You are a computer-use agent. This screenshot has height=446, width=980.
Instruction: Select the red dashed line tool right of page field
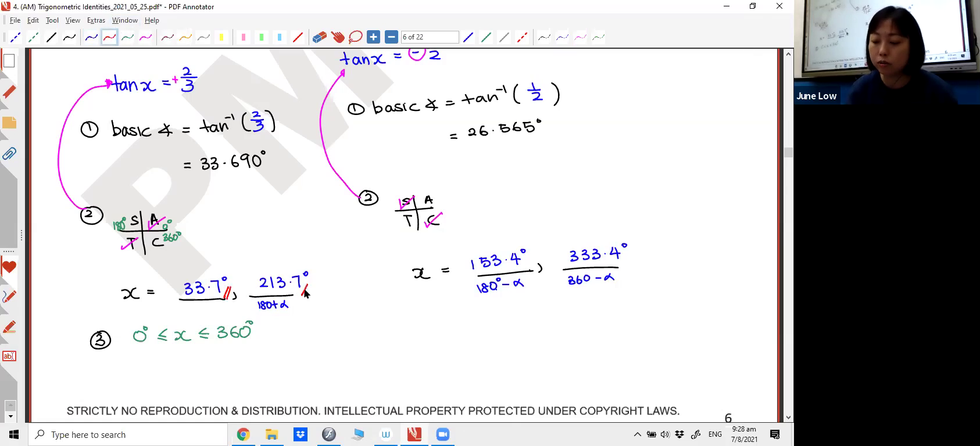522,37
